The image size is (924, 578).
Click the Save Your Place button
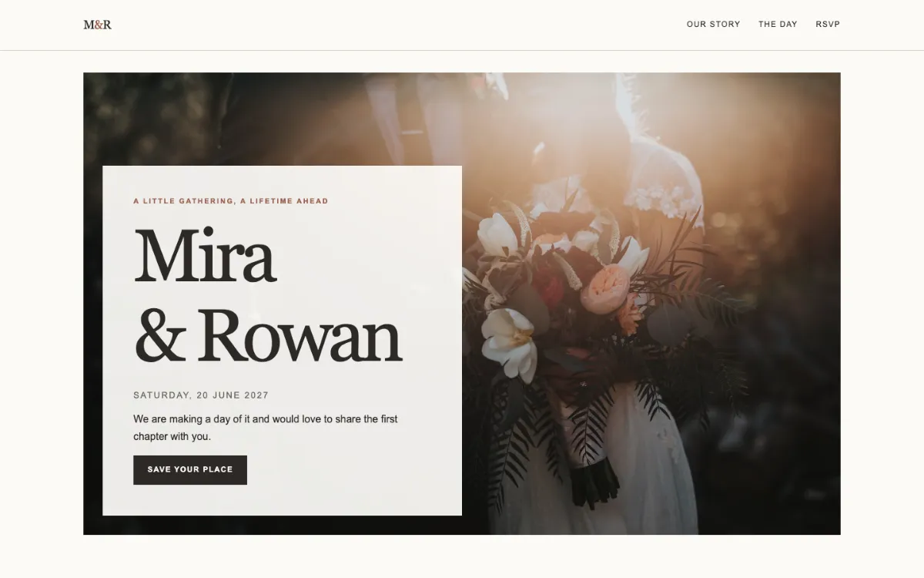pos(190,469)
